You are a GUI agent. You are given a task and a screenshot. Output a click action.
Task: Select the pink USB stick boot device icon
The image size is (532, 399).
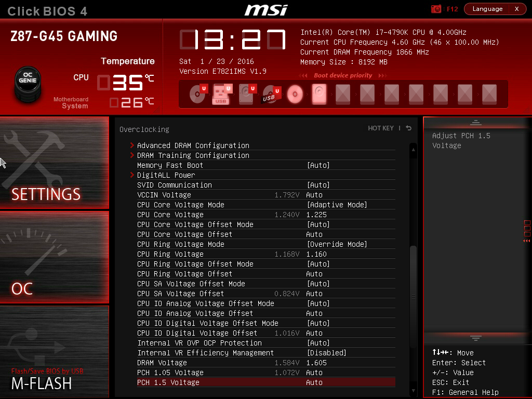pyautogui.click(x=222, y=94)
